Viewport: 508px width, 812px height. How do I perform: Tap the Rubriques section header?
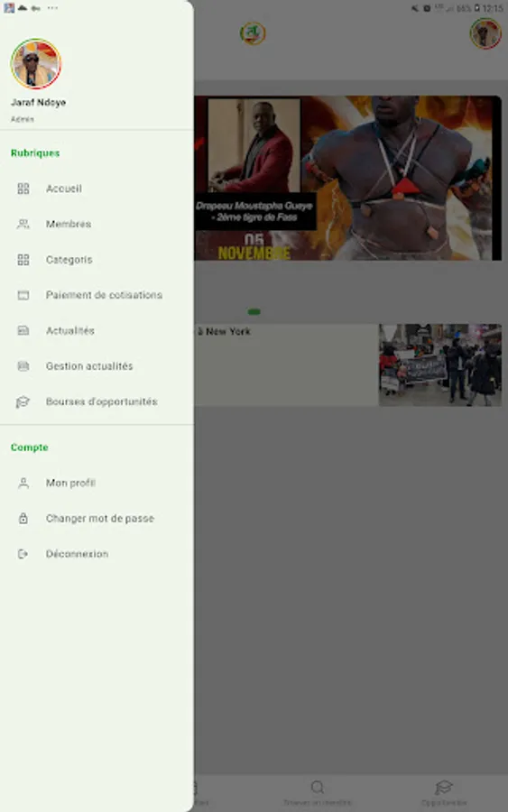(x=35, y=153)
